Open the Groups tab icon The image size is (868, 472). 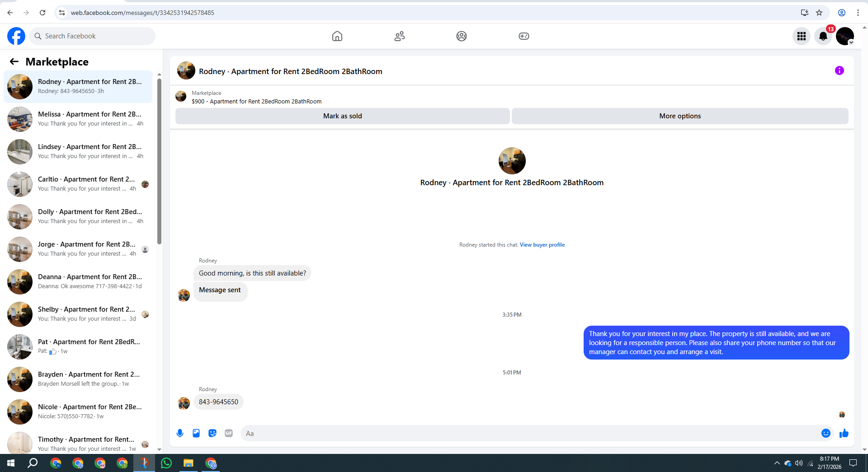(462, 36)
